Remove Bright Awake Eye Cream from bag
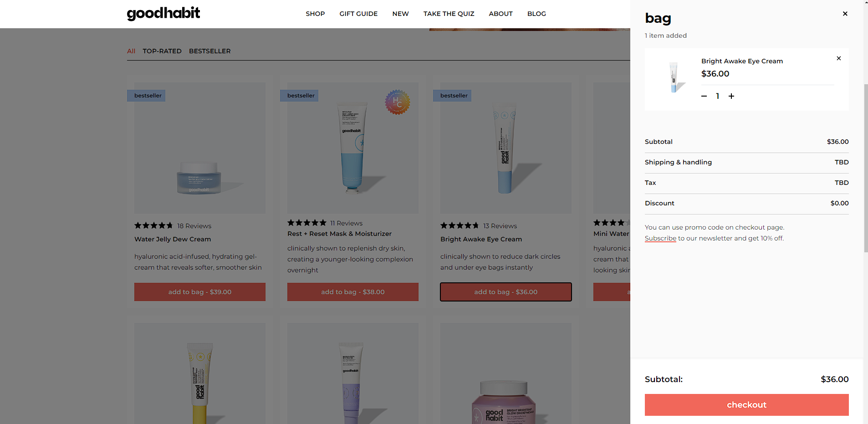 (838, 58)
